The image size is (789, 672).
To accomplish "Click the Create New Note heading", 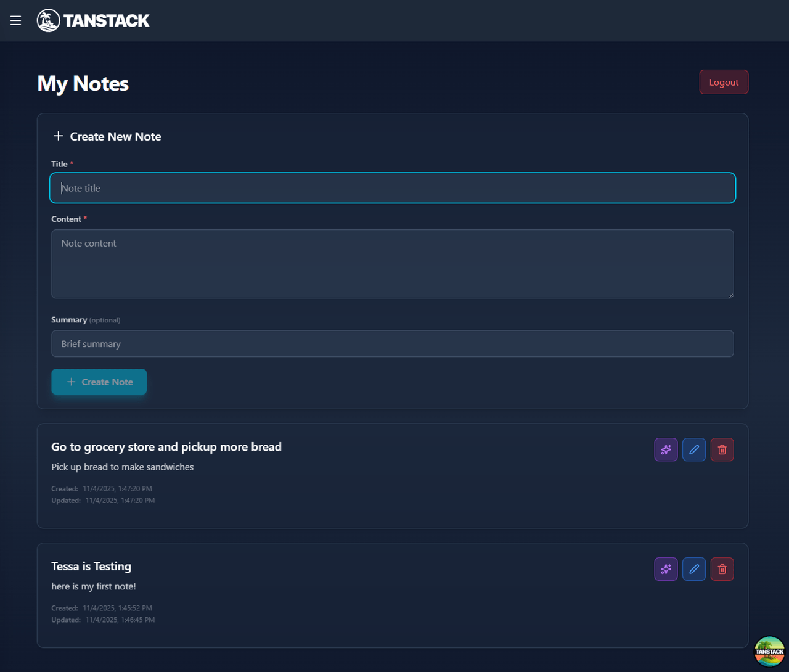I will pos(115,137).
